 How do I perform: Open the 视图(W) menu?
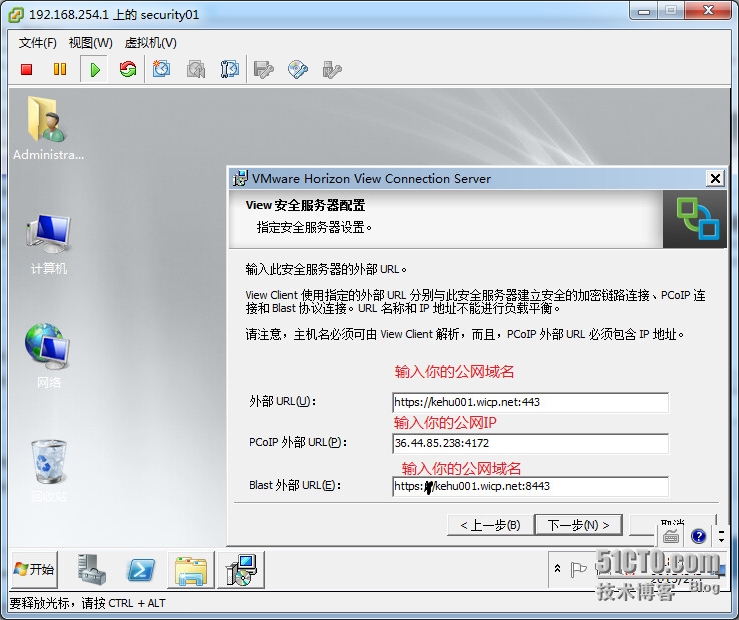(x=90, y=43)
